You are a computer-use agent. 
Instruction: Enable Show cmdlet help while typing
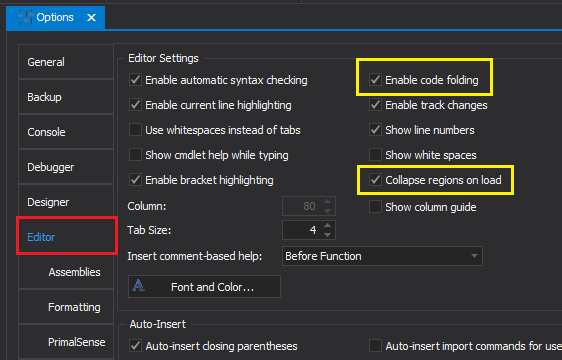[x=135, y=155]
